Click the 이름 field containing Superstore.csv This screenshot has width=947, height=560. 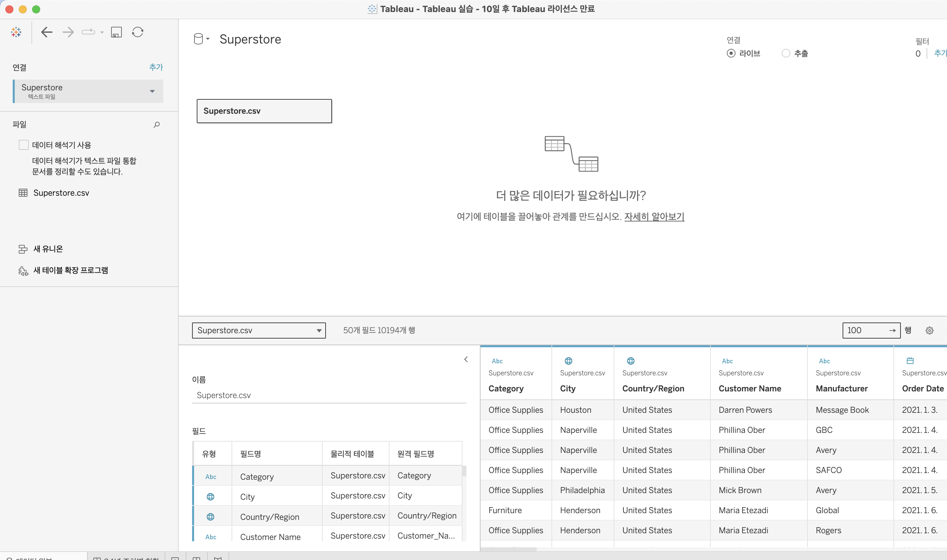point(329,395)
